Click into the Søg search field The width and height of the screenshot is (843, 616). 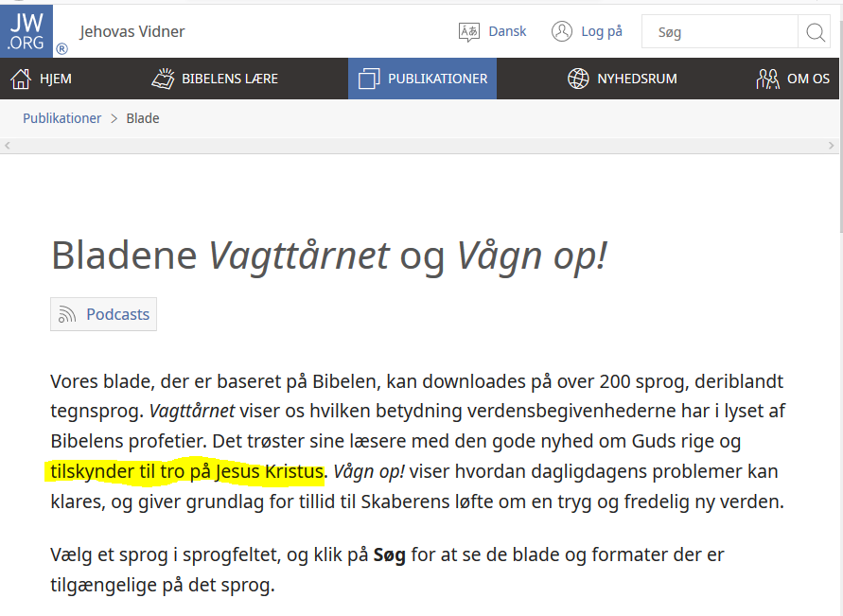click(720, 32)
